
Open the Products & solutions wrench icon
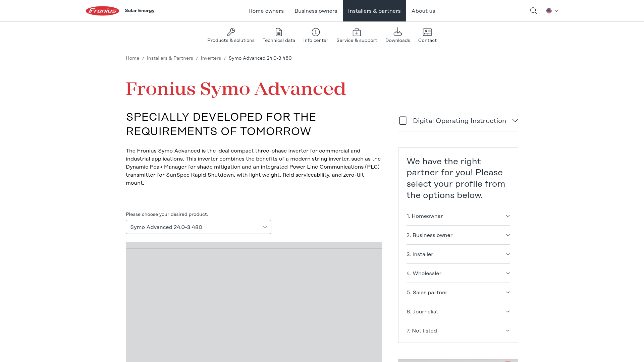pyautogui.click(x=231, y=32)
